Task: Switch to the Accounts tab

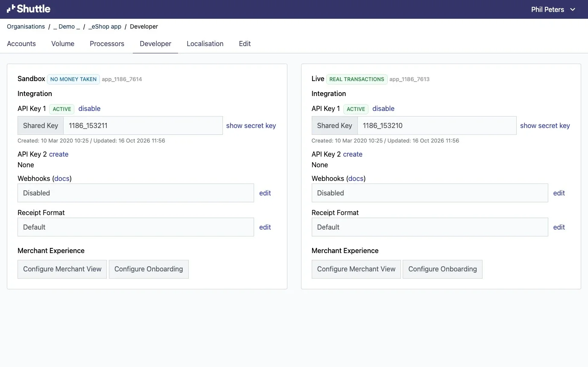Action: pyautogui.click(x=21, y=44)
